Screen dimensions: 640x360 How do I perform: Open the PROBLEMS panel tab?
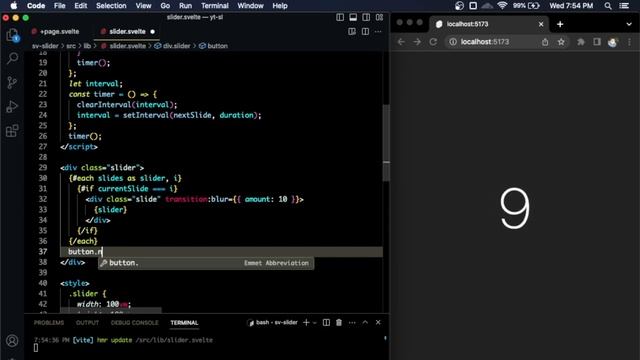(49, 322)
